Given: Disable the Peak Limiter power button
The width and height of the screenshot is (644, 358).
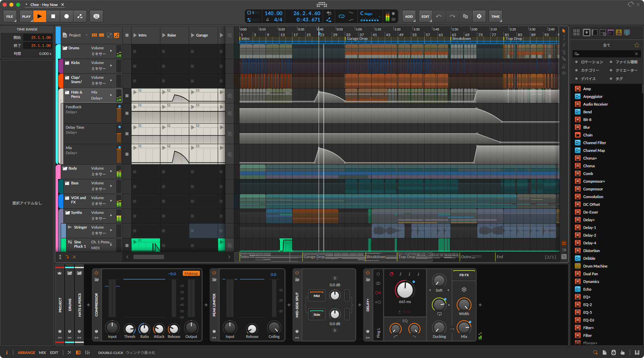Looking at the screenshot, I should (x=214, y=273).
